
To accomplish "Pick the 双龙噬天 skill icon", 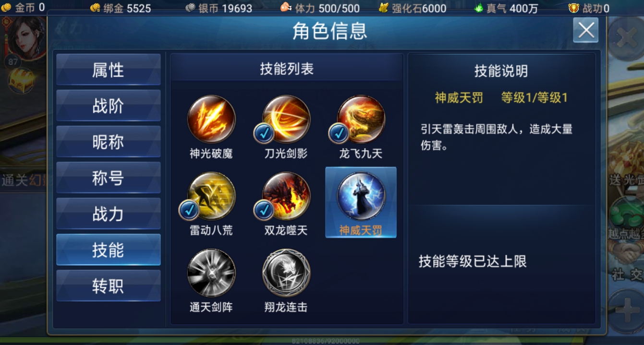I will [x=286, y=196].
